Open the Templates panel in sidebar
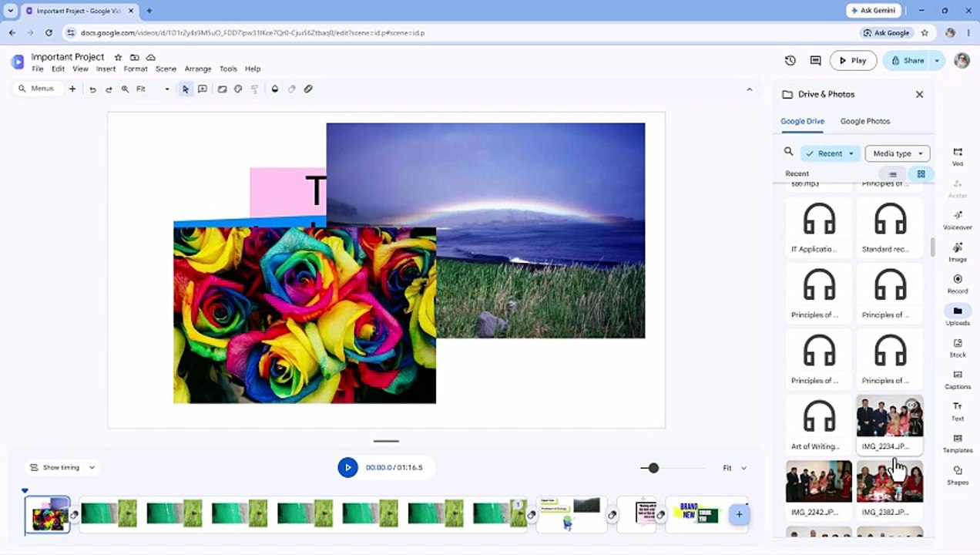Image resolution: width=980 pixels, height=555 pixels. click(x=958, y=443)
